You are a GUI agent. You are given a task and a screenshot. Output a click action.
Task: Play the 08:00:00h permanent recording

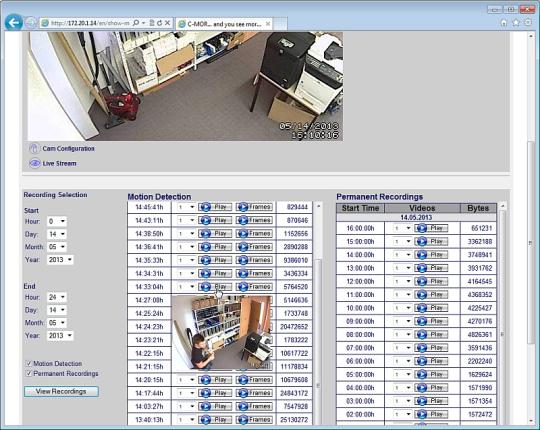coord(432,334)
